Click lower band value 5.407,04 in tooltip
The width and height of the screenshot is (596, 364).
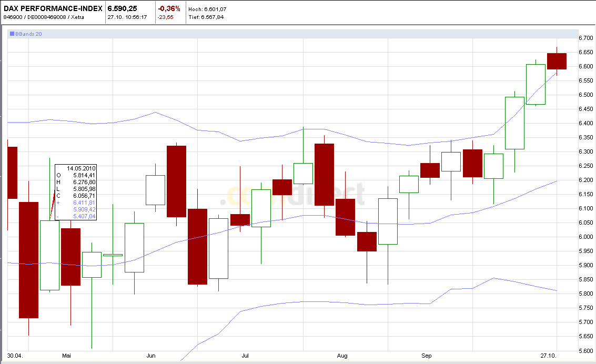point(84,216)
